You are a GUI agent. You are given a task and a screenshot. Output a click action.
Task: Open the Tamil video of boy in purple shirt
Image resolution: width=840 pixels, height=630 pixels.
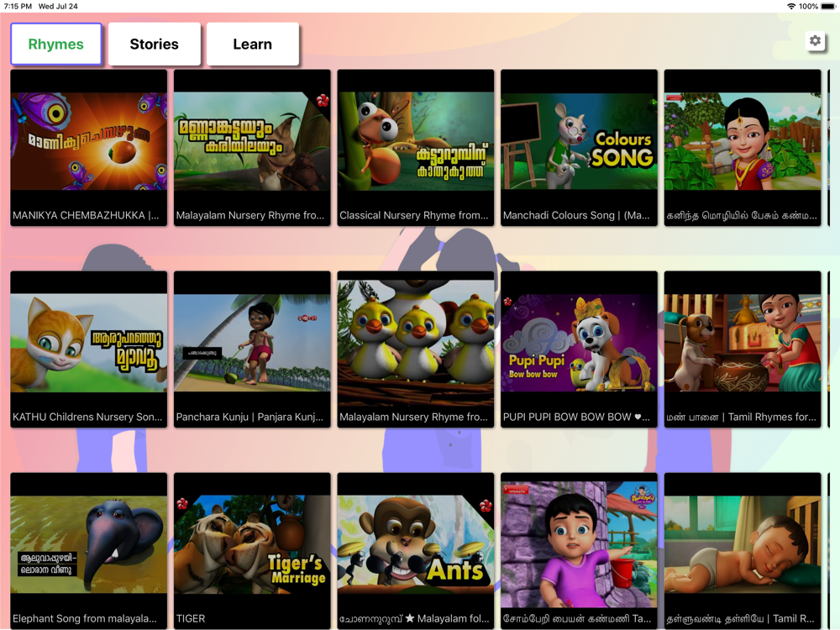pyautogui.click(x=579, y=551)
